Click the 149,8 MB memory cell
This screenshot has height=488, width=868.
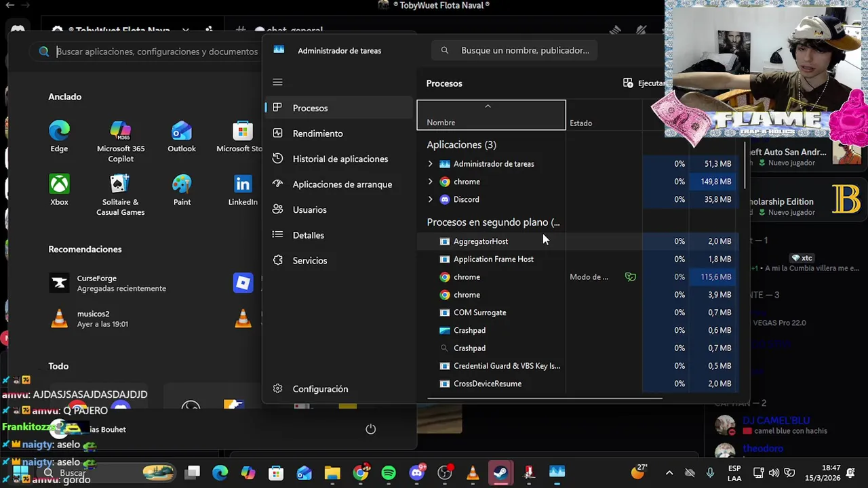(713, 182)
